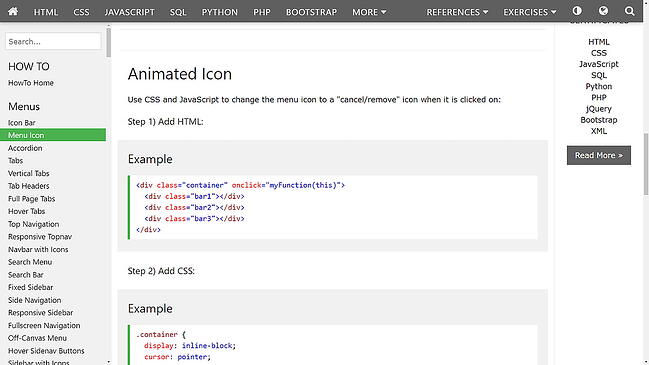649x365 pixels.
Task: Open jQuery link in right panel
Action: coord(599,109)
